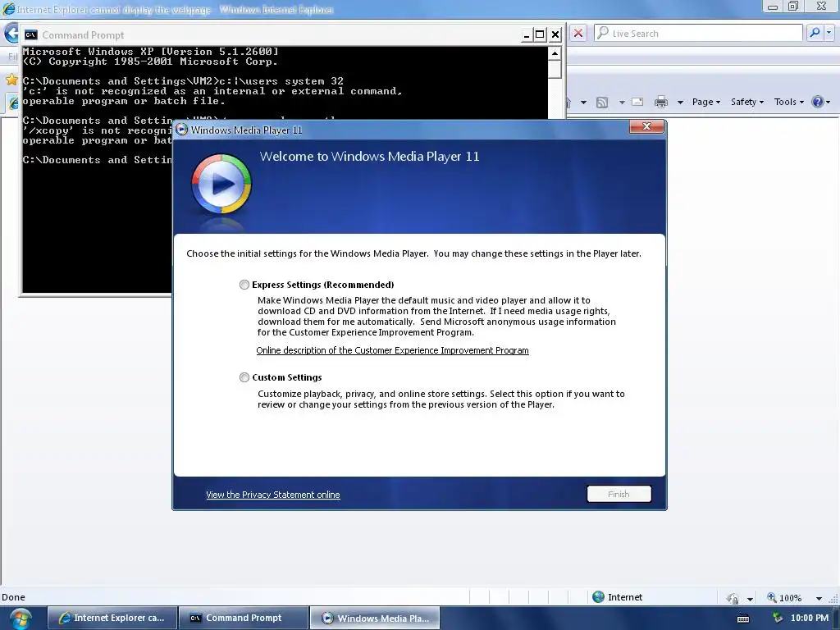This screenshot has width=840, height=630.
Task: Click the Internet Explorer Back button
Action: pyautogui.click(x=11, y=33)
